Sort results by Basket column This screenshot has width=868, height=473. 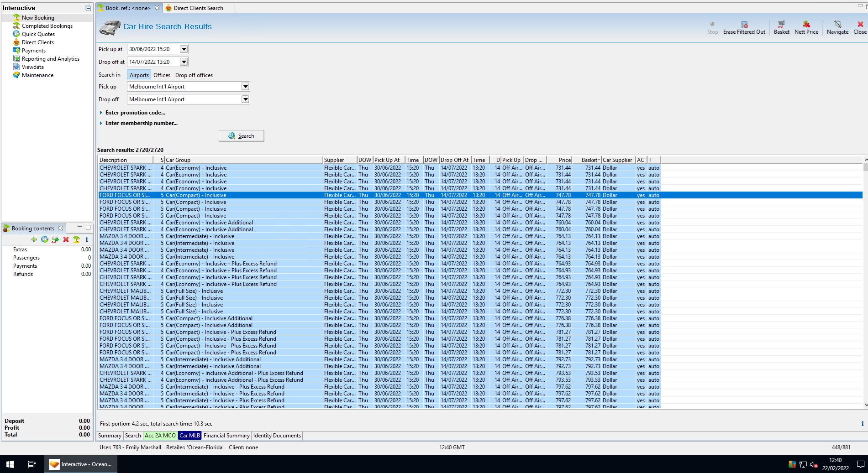[587, 160]
